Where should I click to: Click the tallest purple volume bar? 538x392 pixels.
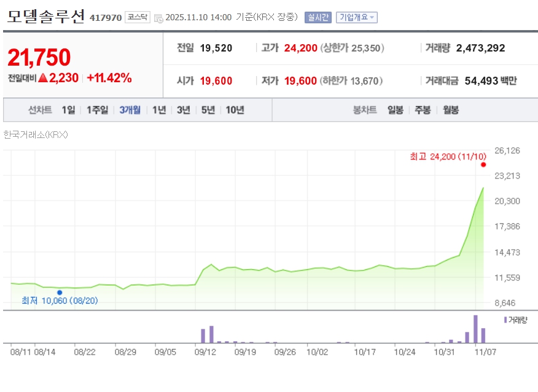[x=475, y=329]
